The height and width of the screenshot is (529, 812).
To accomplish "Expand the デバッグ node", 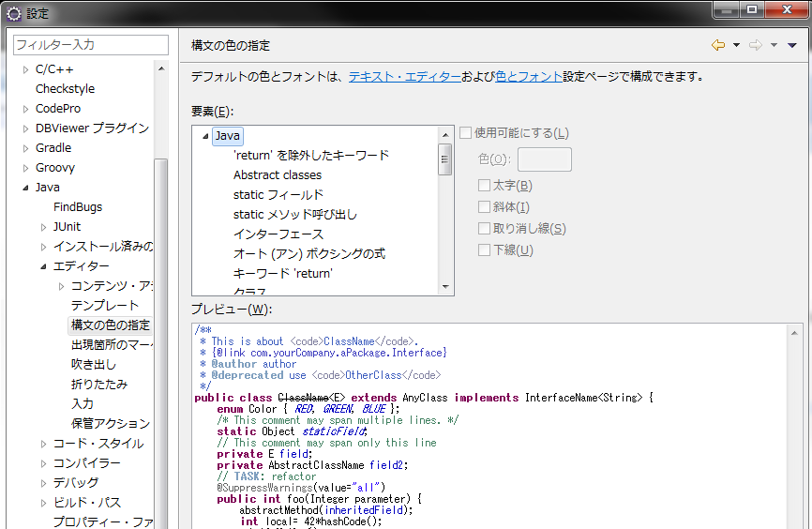I will (x=43, y=483).
